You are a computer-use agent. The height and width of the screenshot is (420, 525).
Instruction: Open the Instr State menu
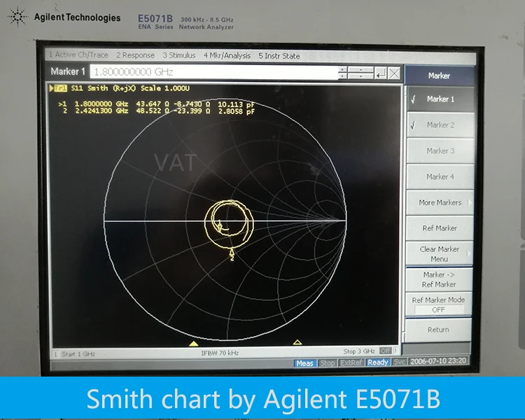[x=279, y=56]
